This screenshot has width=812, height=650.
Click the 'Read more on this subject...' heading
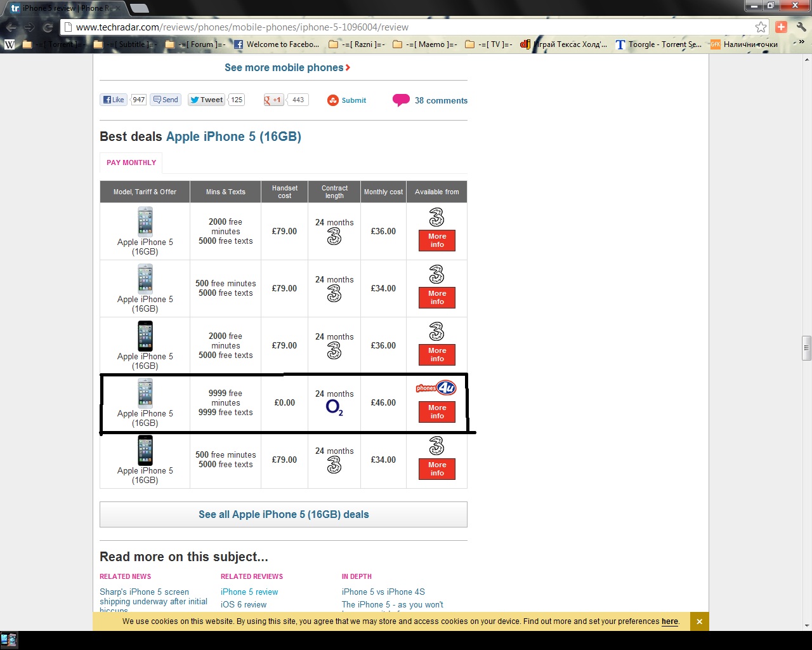184,557
